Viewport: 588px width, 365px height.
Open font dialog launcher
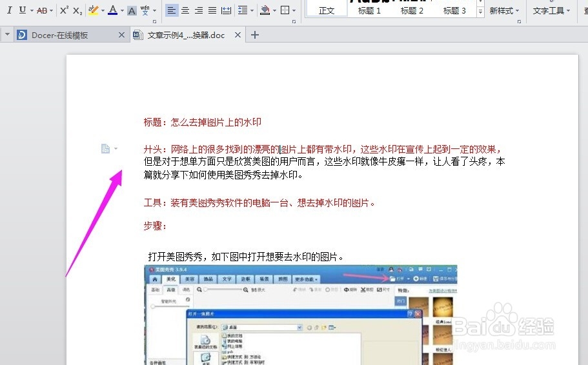[154, 22]
